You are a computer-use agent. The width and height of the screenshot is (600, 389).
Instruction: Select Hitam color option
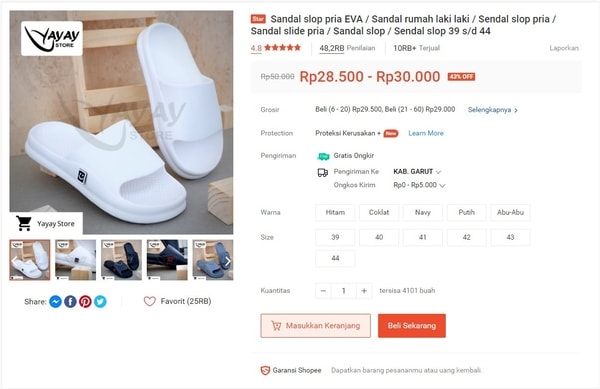pyautogui.click(x=335, y=213)
